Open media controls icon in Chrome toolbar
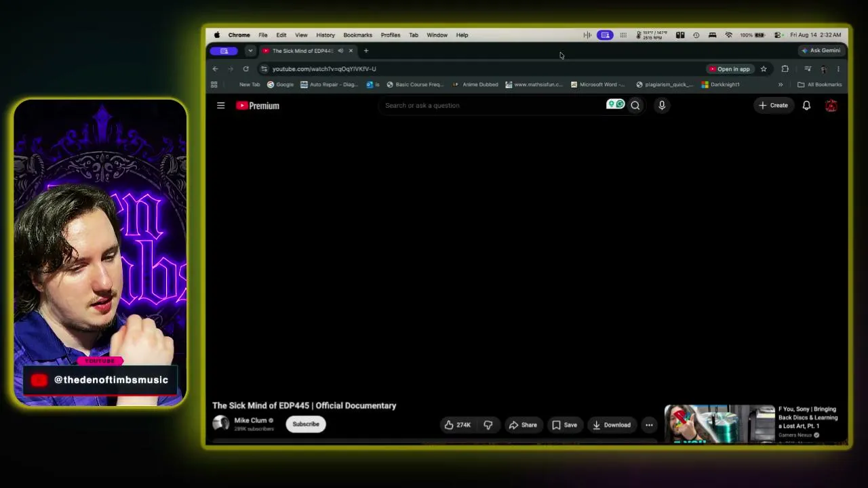 pos(808,69)
